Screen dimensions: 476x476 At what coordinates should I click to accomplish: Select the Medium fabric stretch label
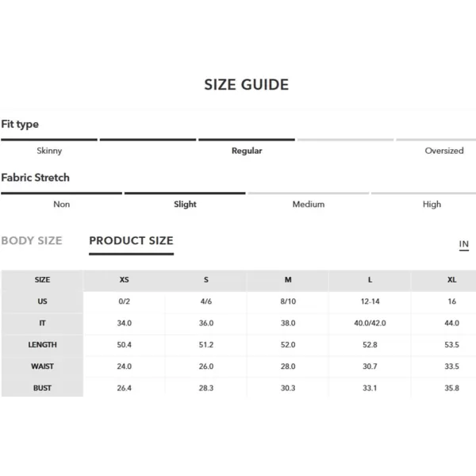click(x=309, y=205)
